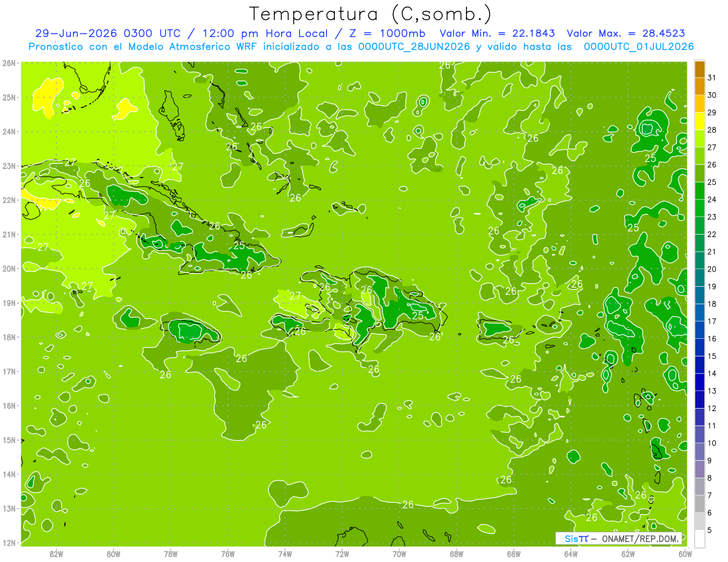The height and width of the screenshot is (562, 728).
Task: Click the 66W longitude axis label
Action: (514, 554)
